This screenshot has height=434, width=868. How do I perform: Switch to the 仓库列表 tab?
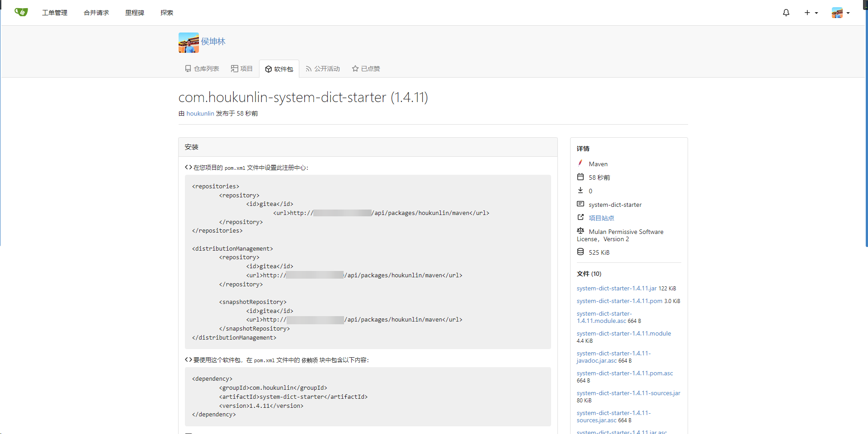pyautogui.click(x=202, y=69)
